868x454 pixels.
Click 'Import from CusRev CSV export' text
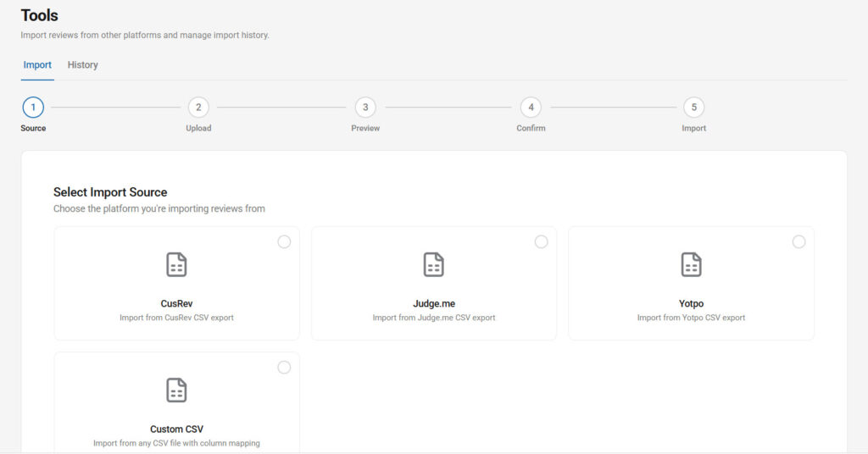coord(176,318)
